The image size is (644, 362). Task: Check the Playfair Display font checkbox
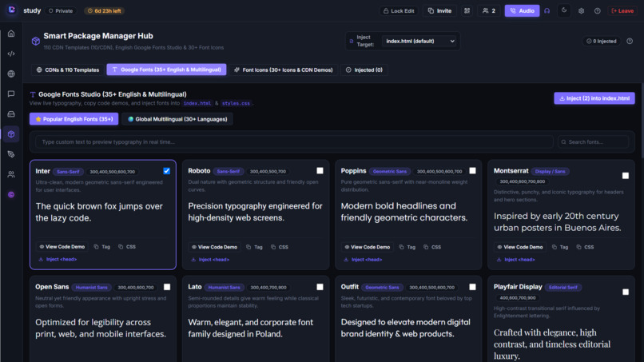(626, 292)
